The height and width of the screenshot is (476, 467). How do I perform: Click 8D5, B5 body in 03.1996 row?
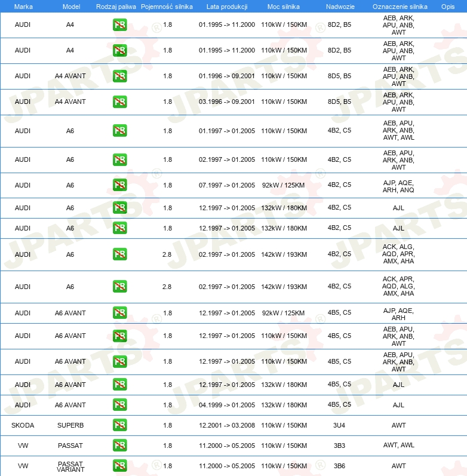(339, 102)
